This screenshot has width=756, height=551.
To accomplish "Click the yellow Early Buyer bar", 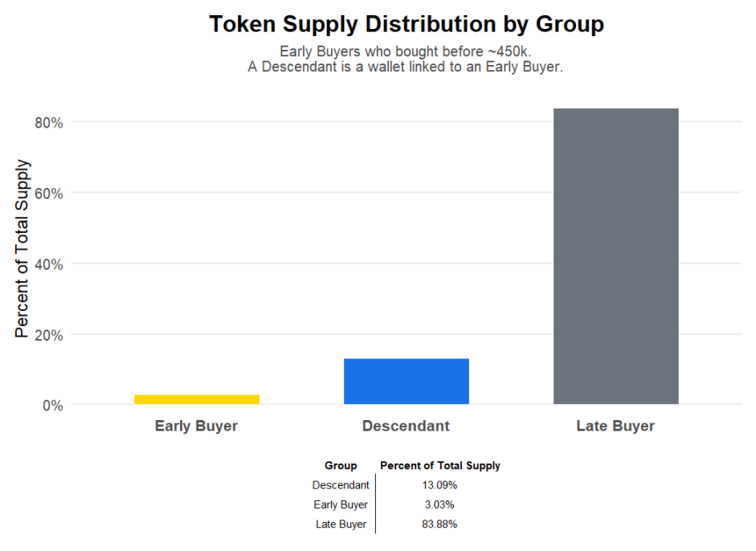I will (197, 399).
